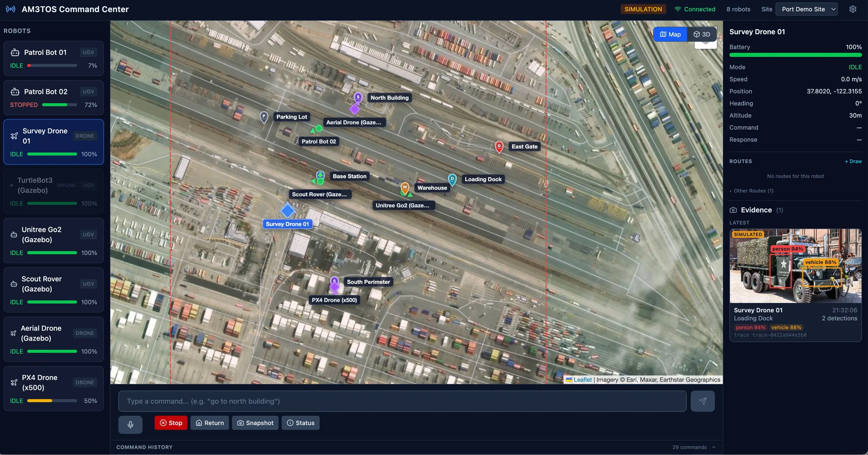Click Patrol Bot 01 battery bar
Image resolution: width=868 pixels, height=455 pixels.
(52, 65)
